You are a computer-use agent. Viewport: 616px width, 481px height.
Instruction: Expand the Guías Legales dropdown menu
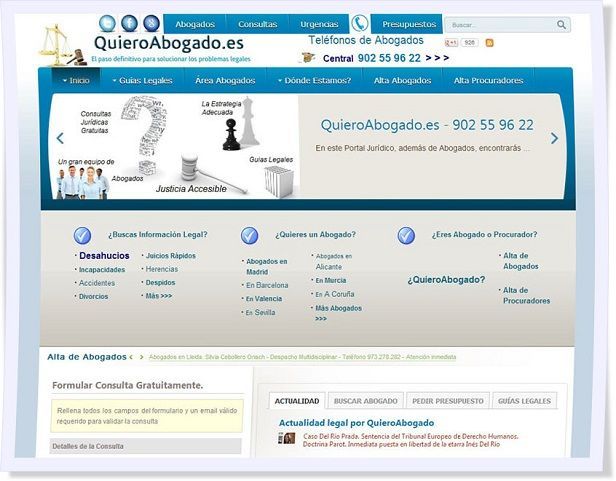pos(142,81)
